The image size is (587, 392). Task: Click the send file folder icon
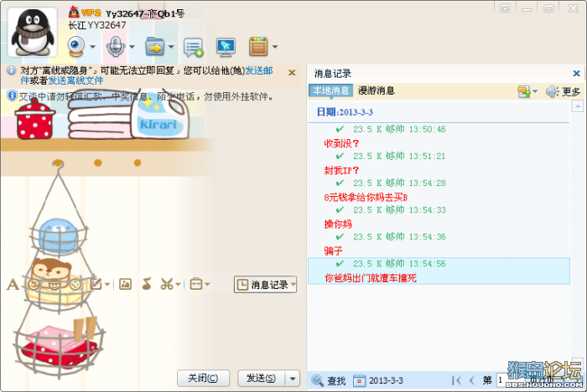155,46
